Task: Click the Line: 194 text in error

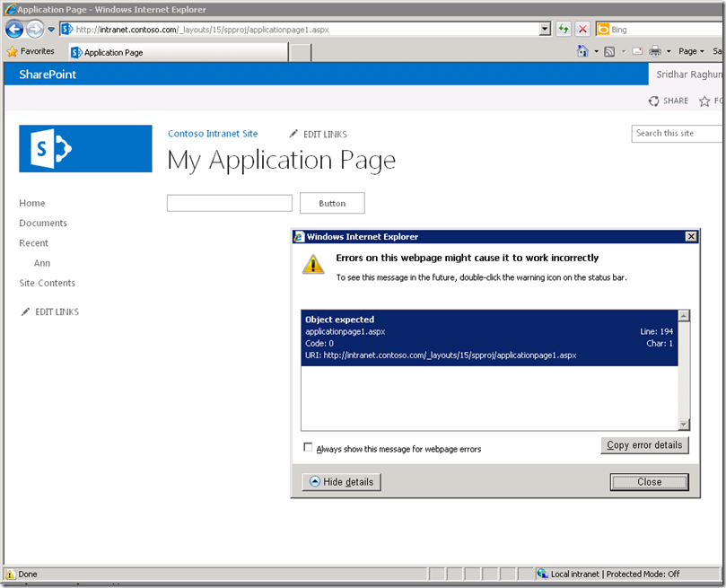Action: 656,331
